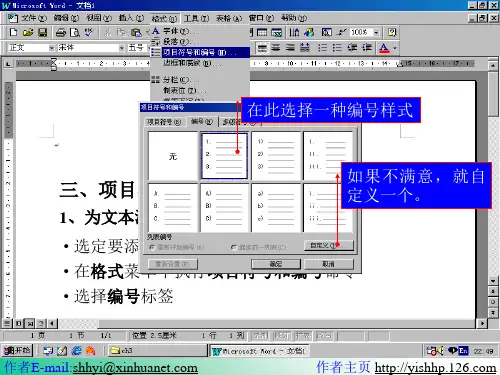Select the A) B) C) numbering style

[224, 207]
